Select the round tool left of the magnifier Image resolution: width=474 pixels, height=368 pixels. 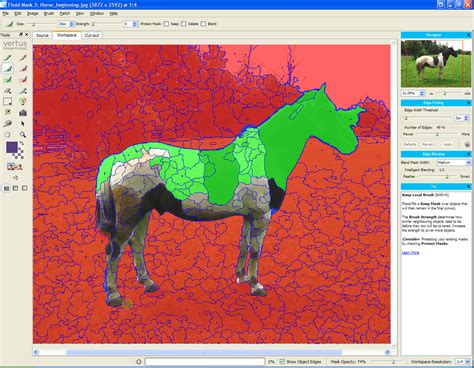point(7,134)
